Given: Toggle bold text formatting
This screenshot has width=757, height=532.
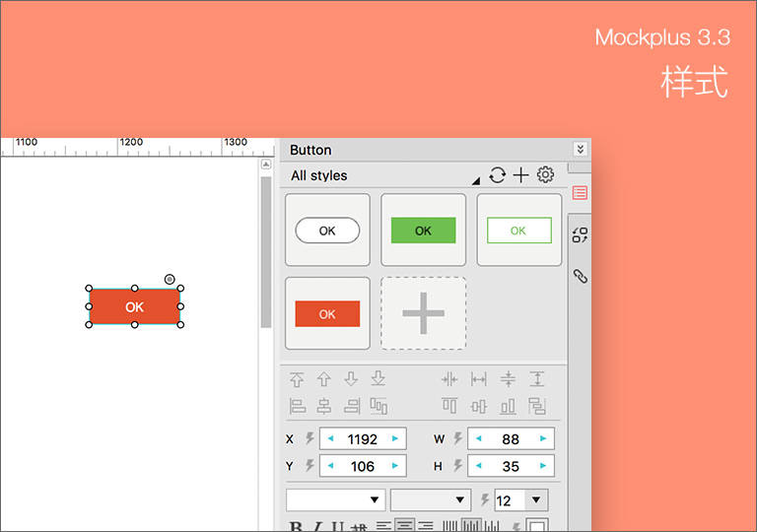Looking at the screenshot, I should [295, 527].
